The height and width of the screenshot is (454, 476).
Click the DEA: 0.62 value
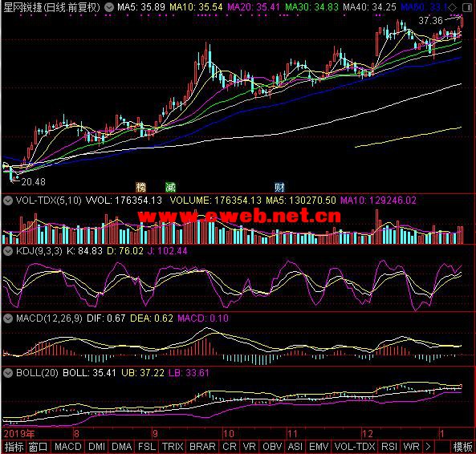coord(152,318)
